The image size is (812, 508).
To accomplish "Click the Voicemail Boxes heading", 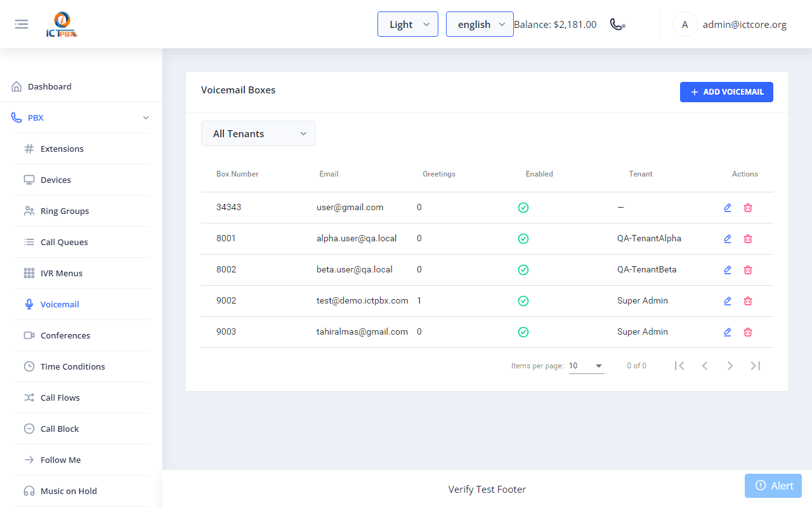I will [239, 90].
